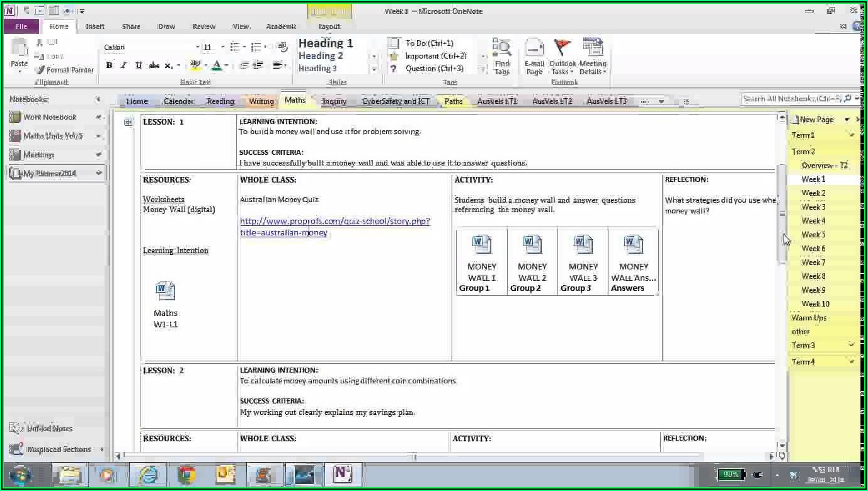Open the Outlook Tasks flag icon
Image resolution: width=868 pixels, height=491 pixels.
pos(562,49)
